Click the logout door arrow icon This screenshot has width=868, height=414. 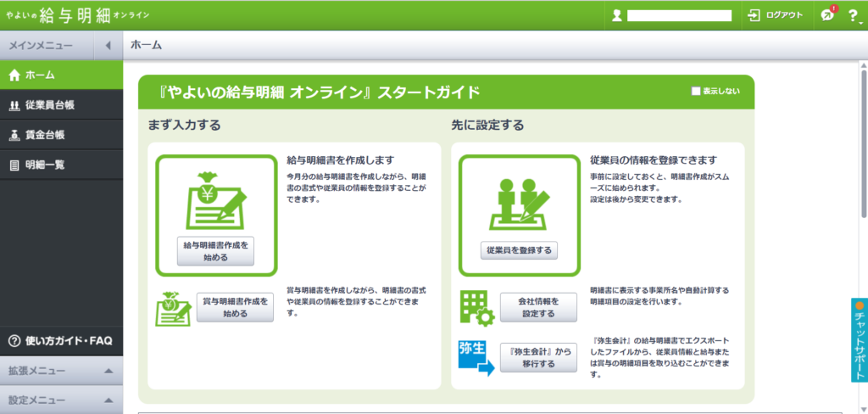click(754, 15)
